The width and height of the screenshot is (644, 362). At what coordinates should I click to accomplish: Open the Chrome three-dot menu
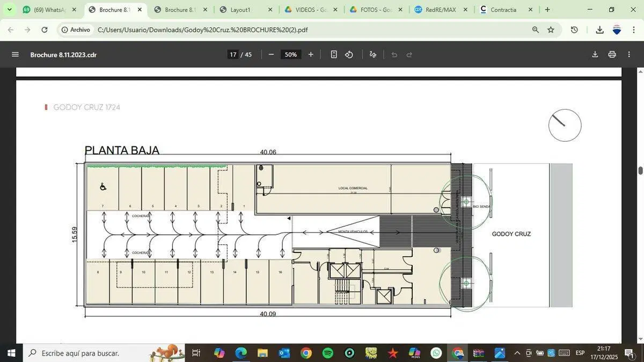tap(633, 30)
